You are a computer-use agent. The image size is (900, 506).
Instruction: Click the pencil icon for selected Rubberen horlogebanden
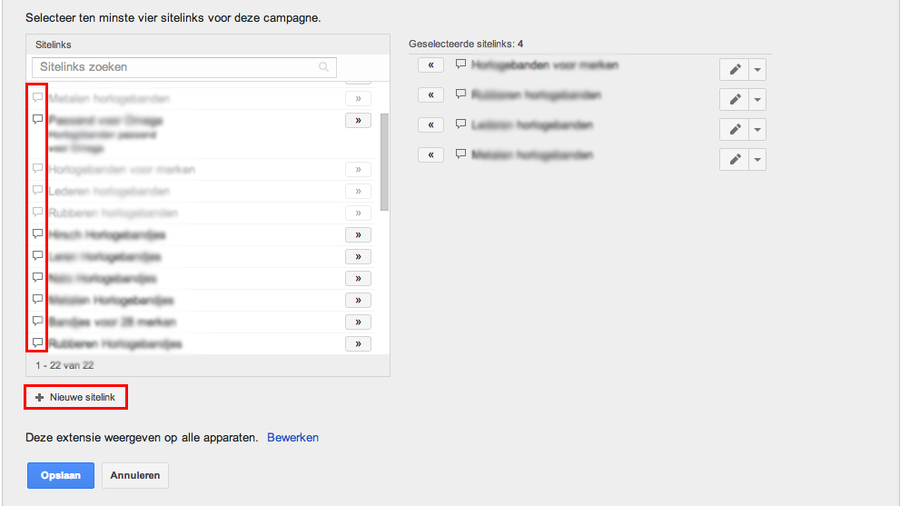[734, 100]
